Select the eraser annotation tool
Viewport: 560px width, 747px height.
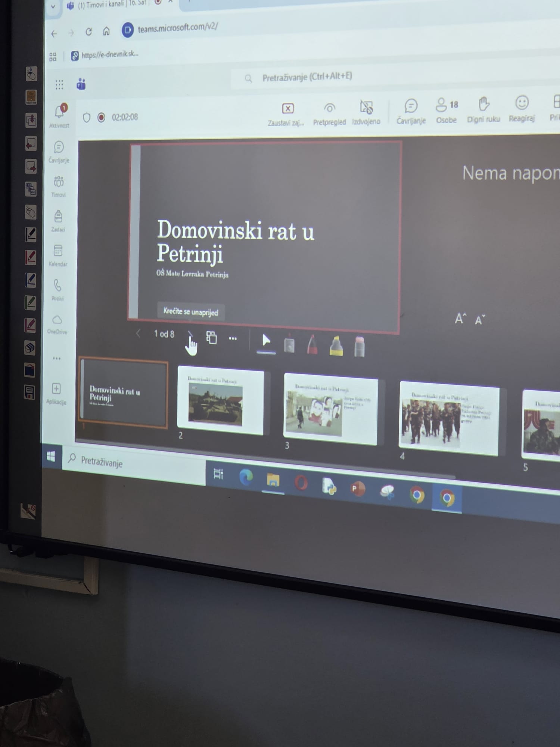[x=359, y=347]
